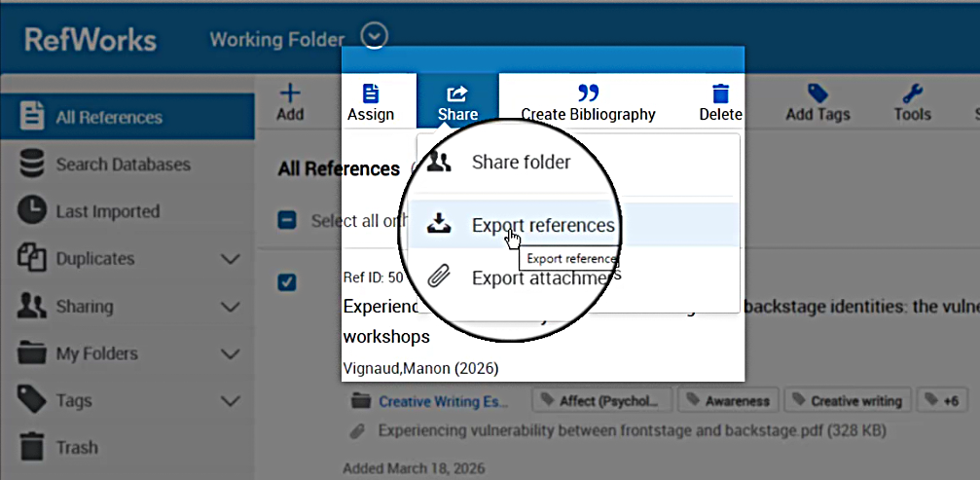980x480 pixels.
Task: Open the Assign to folder icon
Action: click(x=371, y=94)
